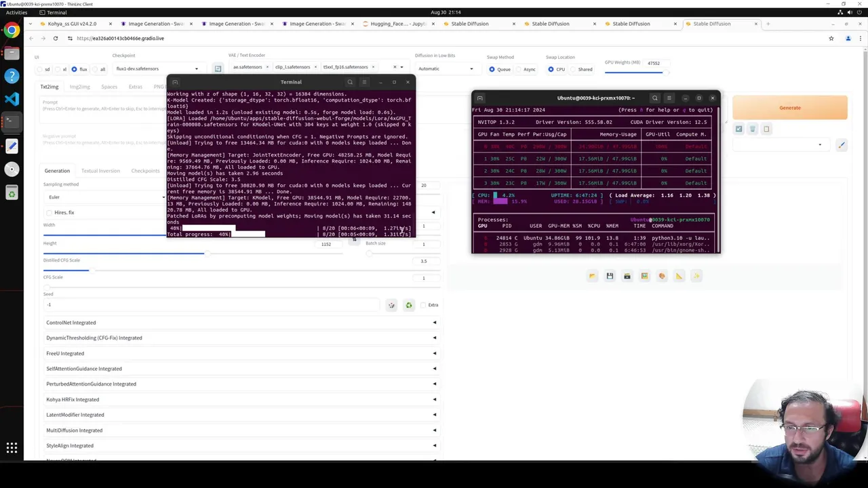Screen dimensions: 868x488
Task: Send image to extras ruler icon
Action: point(679,276)
